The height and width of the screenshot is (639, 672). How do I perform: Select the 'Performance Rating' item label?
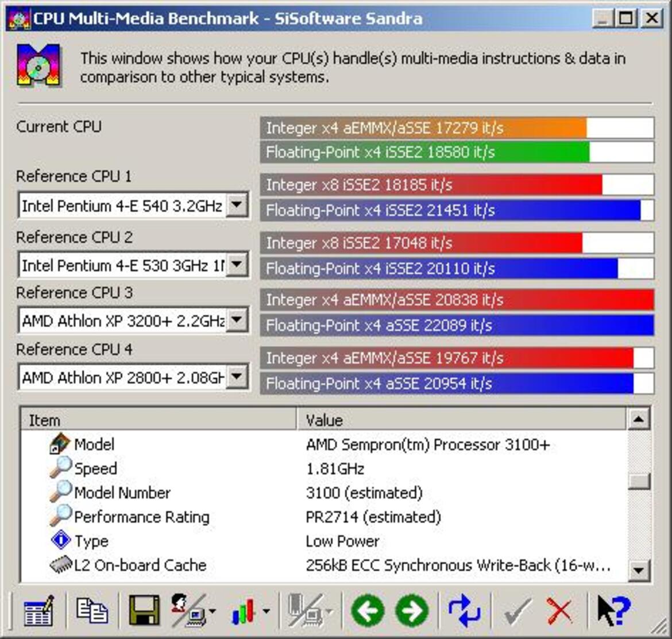(x=142, y=517)
